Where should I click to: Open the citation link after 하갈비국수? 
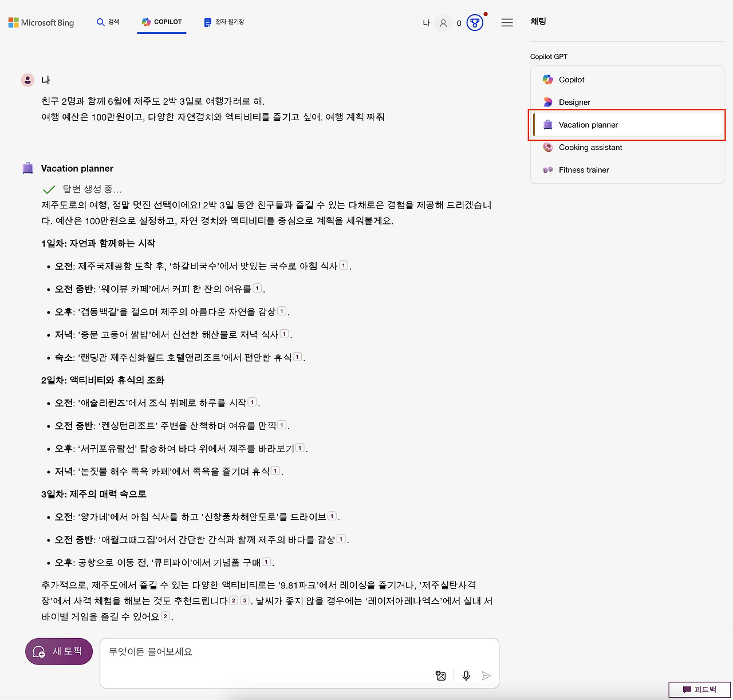click(x=343, y=265)
